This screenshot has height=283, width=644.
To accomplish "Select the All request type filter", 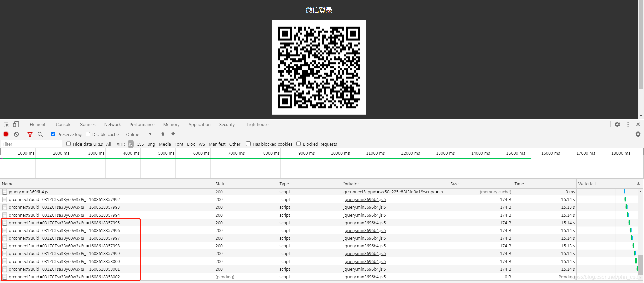I will 109,144.
